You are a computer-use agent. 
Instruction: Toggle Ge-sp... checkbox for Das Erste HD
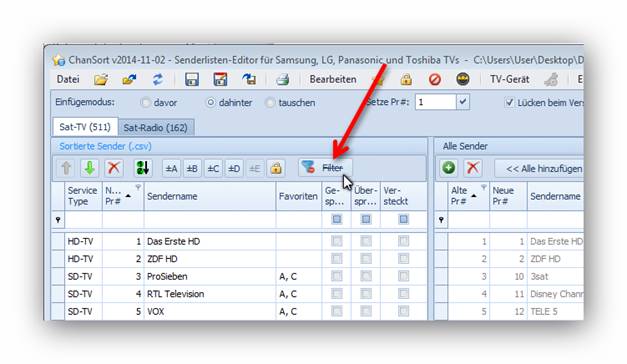337,241
